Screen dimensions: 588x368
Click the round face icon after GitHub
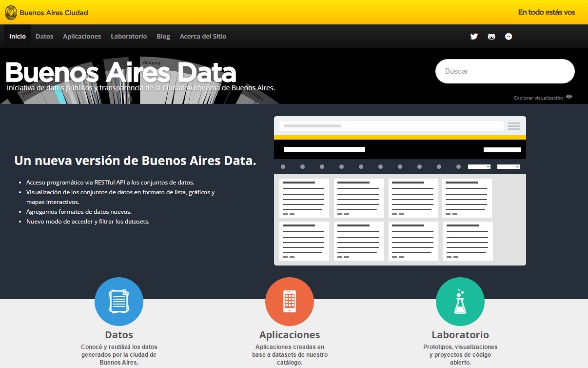coord(509,37)
